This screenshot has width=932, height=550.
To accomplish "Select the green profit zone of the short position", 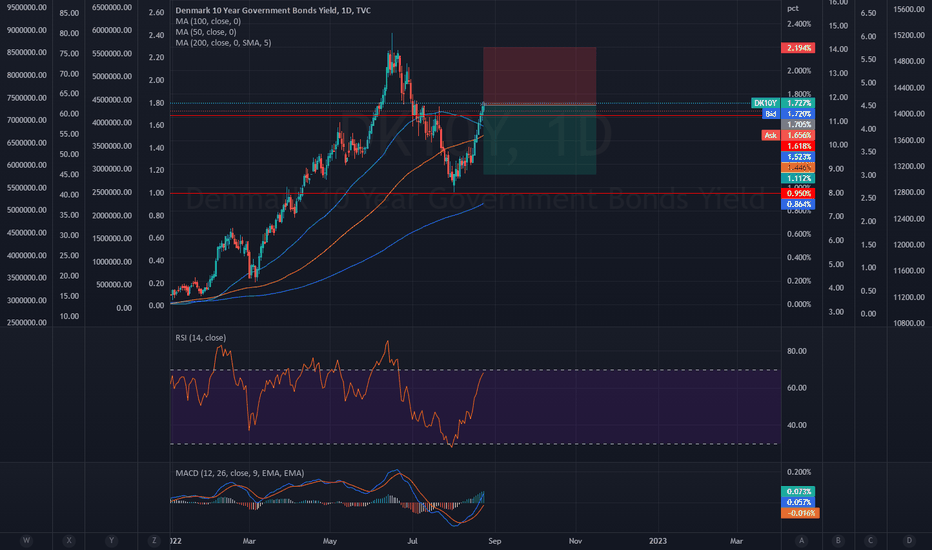I will (540, 140).
